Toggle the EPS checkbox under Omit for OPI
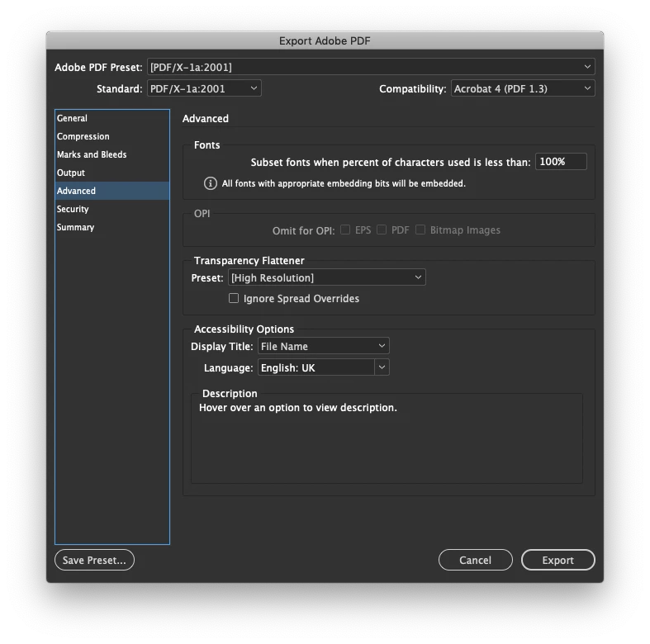650x644 pixels. tap(345, 230)
